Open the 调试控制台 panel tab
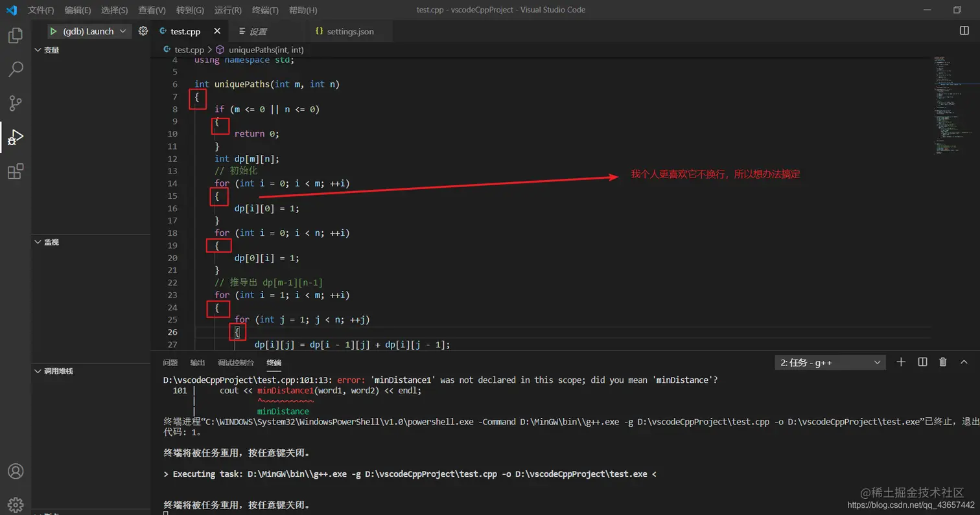The width and height of the screenshot is (980, 515). pos(236,363)
